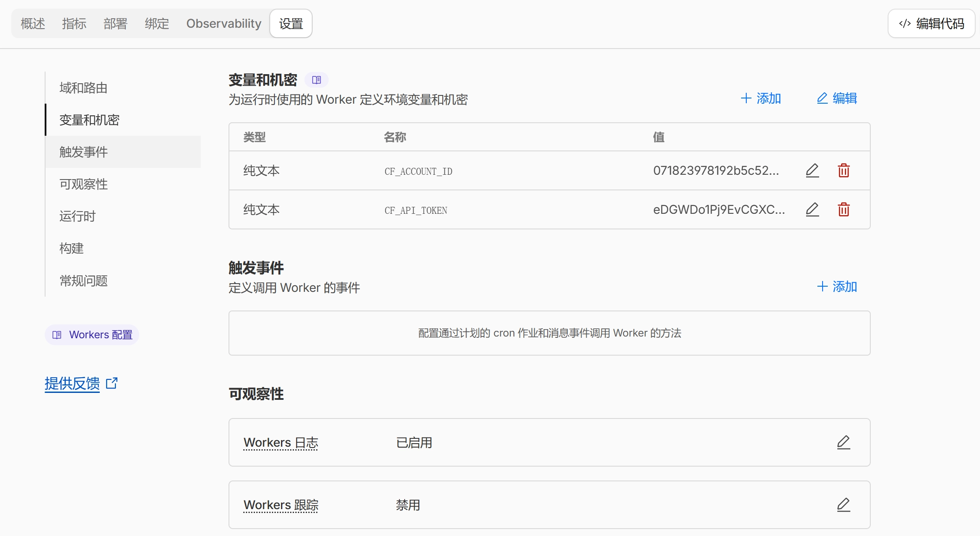
Task: Edit the Workers 日志 setting with pencil icon
Action: (x=843, y=442)
